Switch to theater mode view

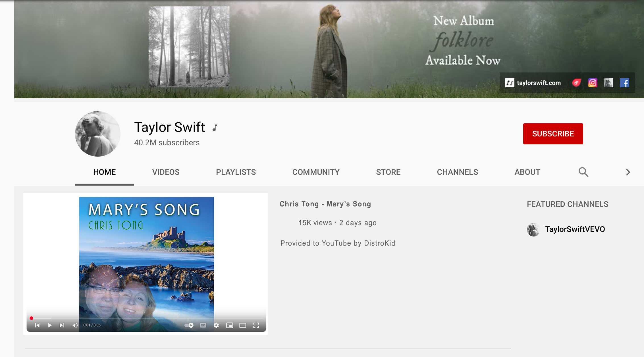(x=243, y=325)
